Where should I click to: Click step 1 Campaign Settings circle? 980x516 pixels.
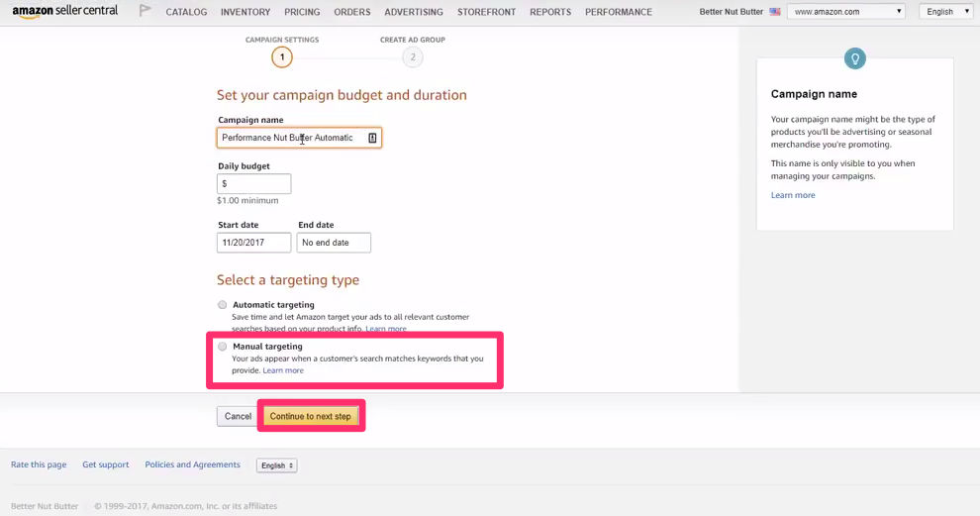tap(282, 57)
